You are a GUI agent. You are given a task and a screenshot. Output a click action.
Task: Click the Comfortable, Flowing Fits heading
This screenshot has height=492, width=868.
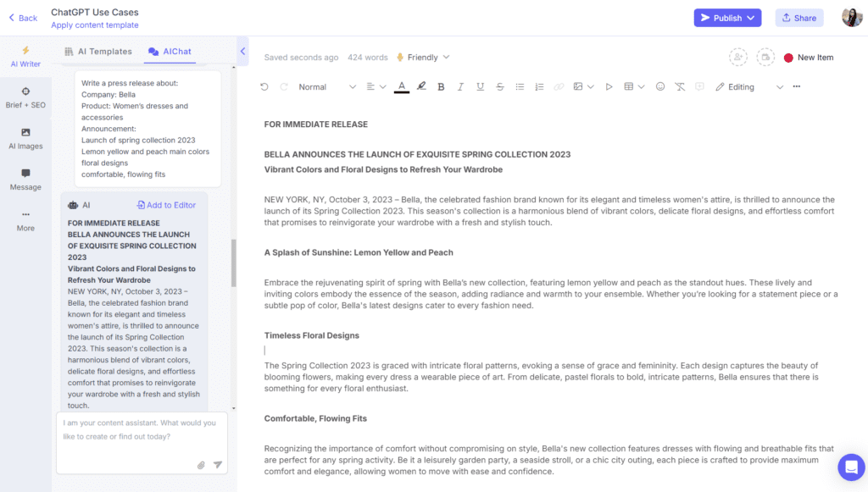coord(315,418)
